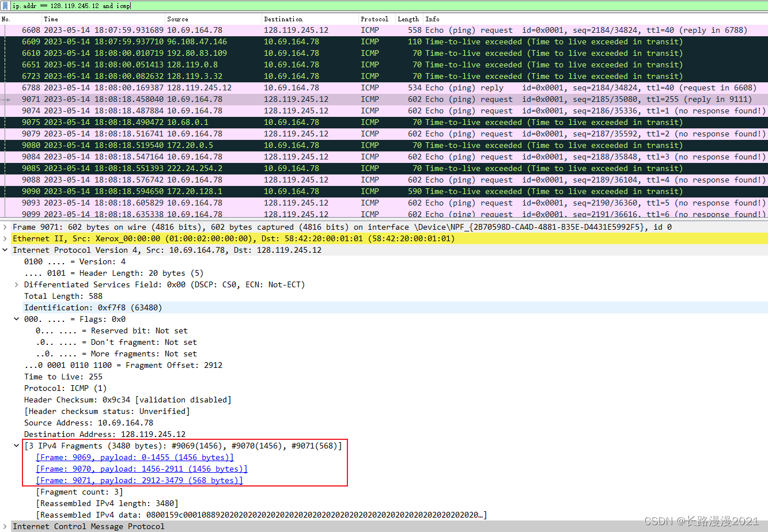This screenshot has width=768, height=532.
Task: Collapse the Internet Protocol Version 4 node
Action: coord(6,250)
